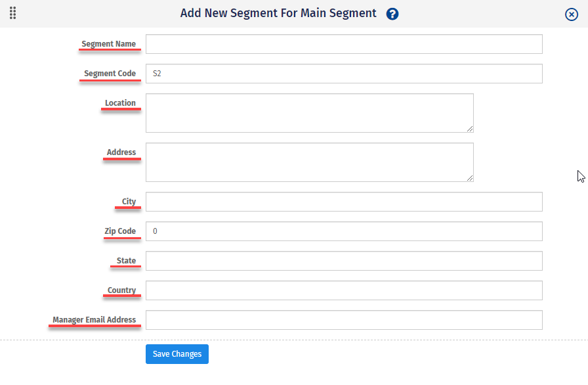The width and height of the screenshot is (588, 385).
Task: Click inside the Location text area
Action: click(x=308, y=112)
